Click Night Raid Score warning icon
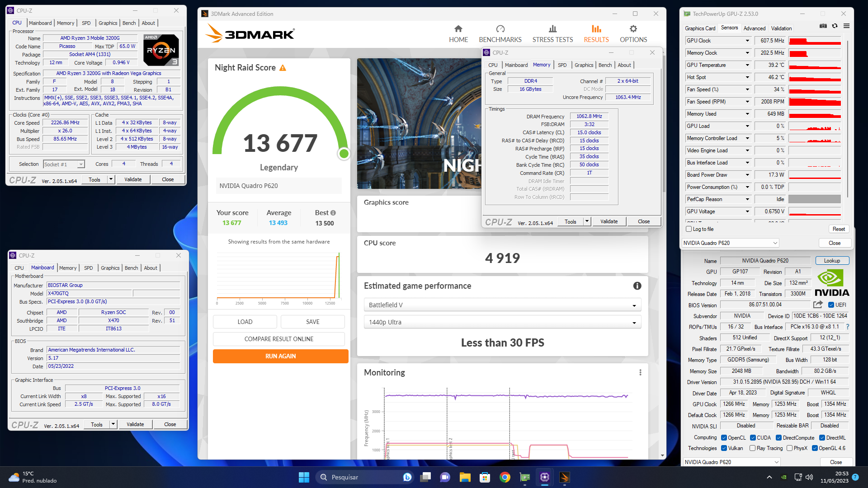Image resolution: width=868 pixels, height=488 pixels. pos(283,68)
